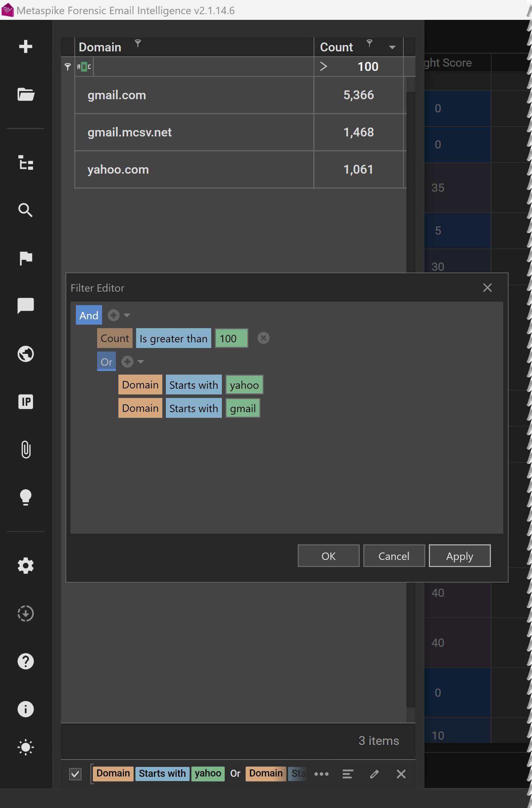Edit the gmail value in condition
Screen dimensions: 532x808
[x=243, y=408]
